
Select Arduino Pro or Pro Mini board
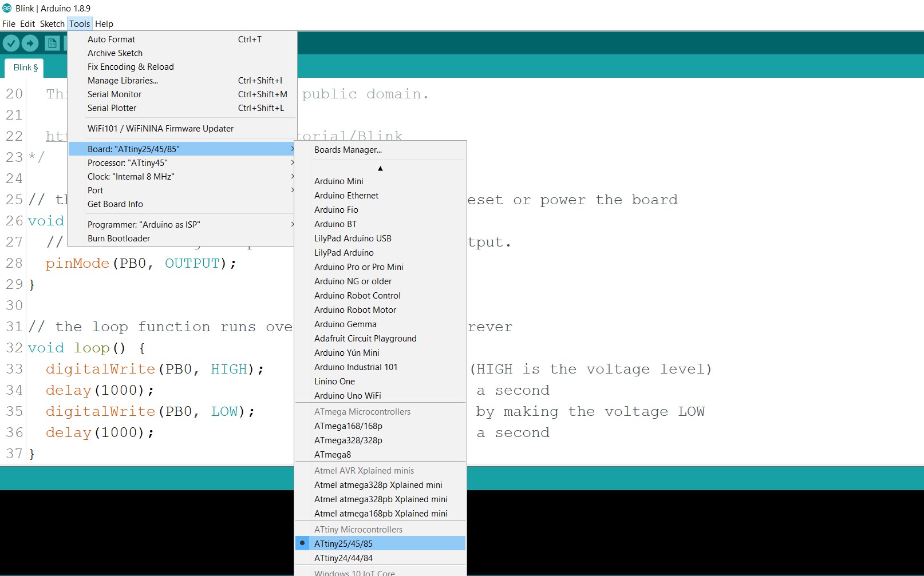(380, 267)
